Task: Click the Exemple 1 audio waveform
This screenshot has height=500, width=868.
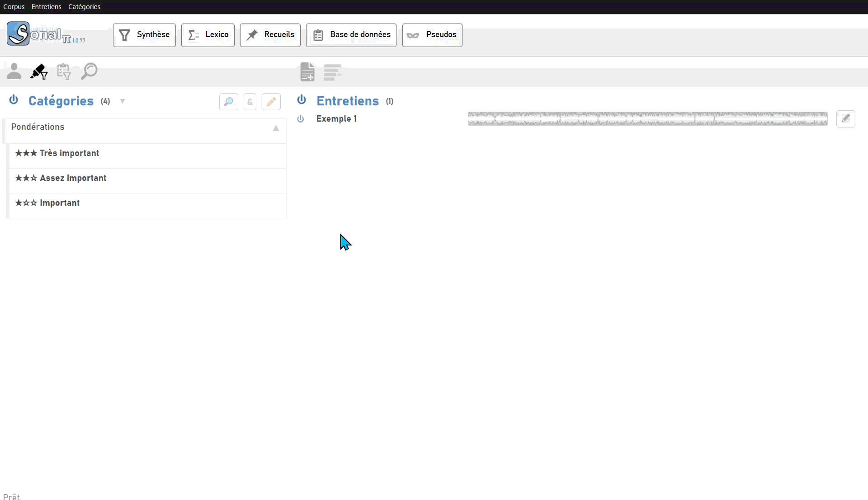Action: click(648, 119)
